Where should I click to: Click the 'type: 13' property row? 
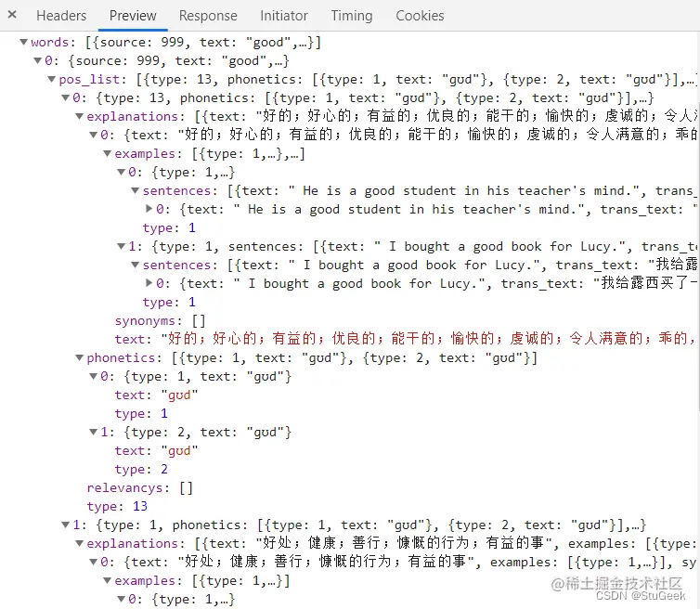117,506
